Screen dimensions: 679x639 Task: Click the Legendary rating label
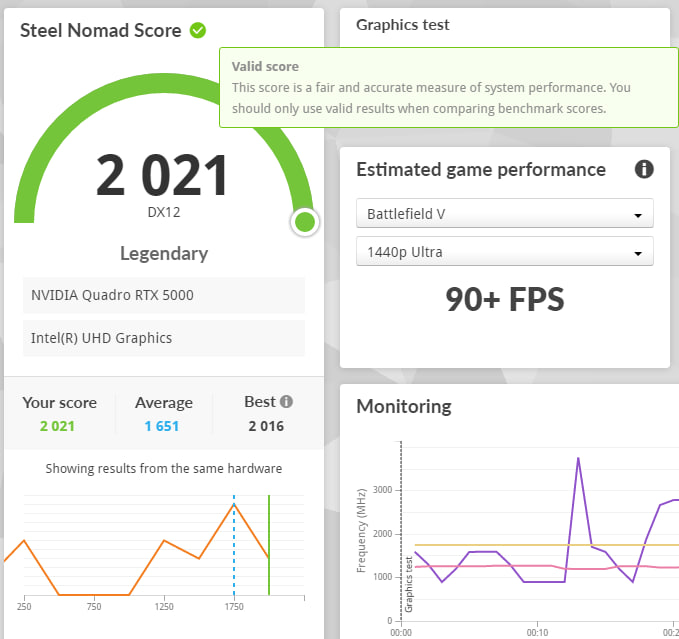point(163,253)
